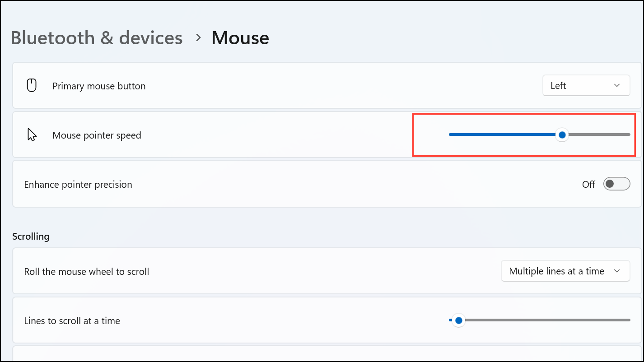Click the gray track of Lines to scroll slider
Viewport: 644px width, 362px height.
point(548,320)
